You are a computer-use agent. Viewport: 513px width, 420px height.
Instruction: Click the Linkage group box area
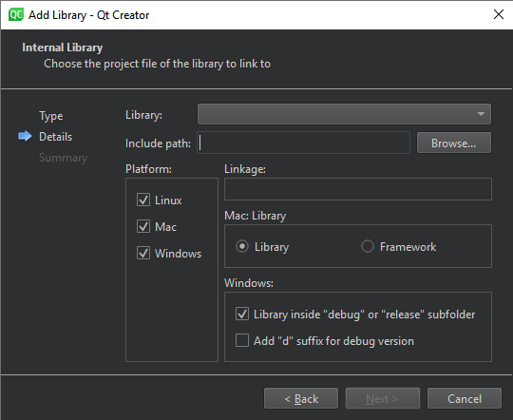tap(358, 189)
